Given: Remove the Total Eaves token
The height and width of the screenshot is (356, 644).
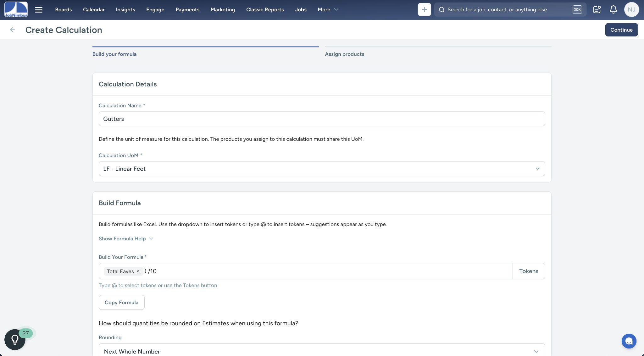Looking at the screenshot, I should 138,271.
